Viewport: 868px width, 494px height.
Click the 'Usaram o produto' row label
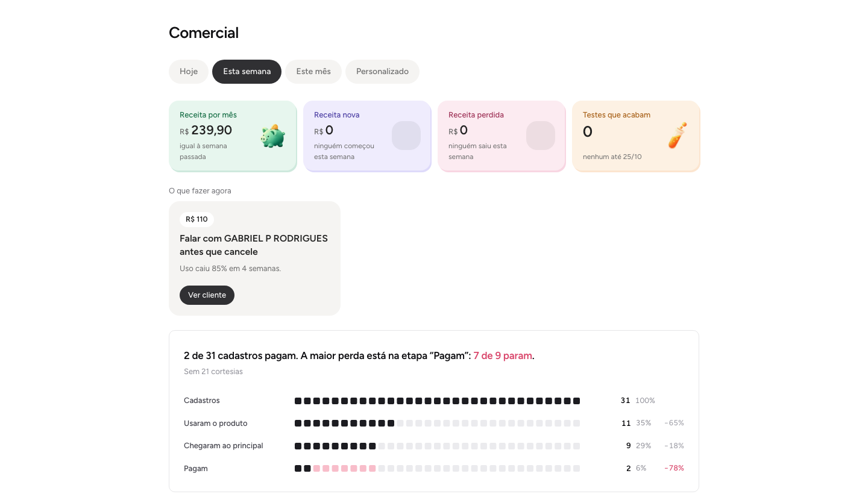pyautogui.click(x=216, y=423)
